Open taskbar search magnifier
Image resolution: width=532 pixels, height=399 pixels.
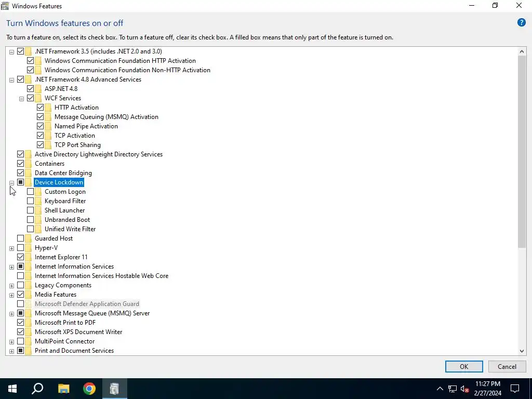click(x=37, y=389)
